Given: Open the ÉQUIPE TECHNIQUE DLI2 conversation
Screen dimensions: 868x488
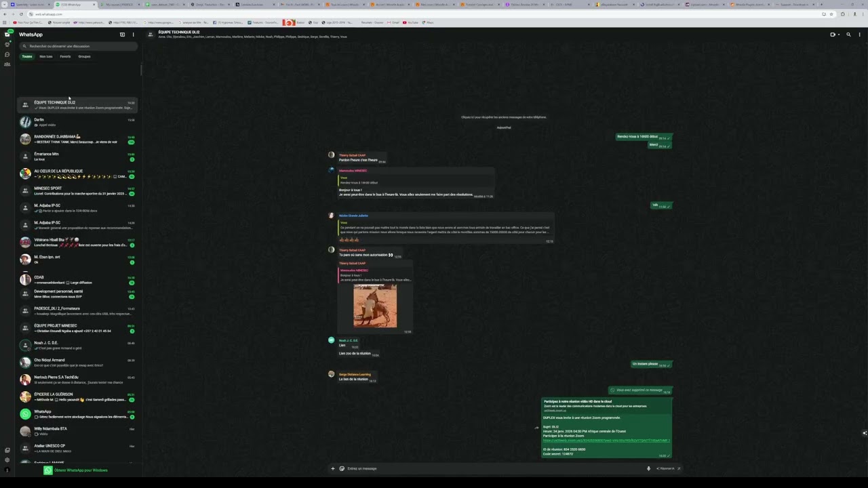Looking at the screenshot, I should click(x=78, y=105).
